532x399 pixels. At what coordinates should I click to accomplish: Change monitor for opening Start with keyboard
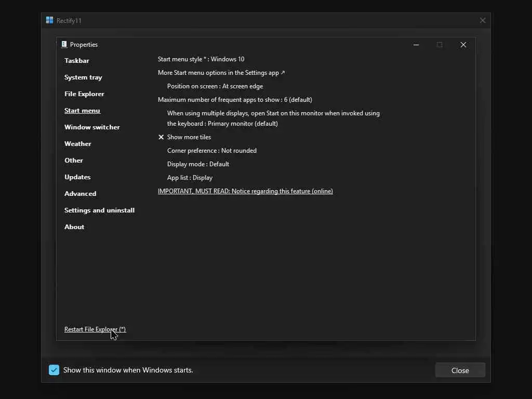[273, 118]
